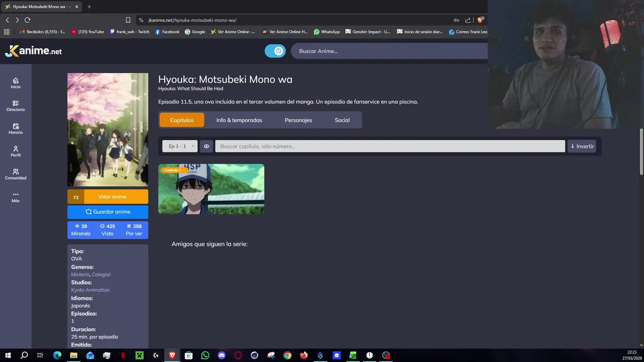
Task: Click the bookmark icon in the address bar
Action: tap(128, 20)
